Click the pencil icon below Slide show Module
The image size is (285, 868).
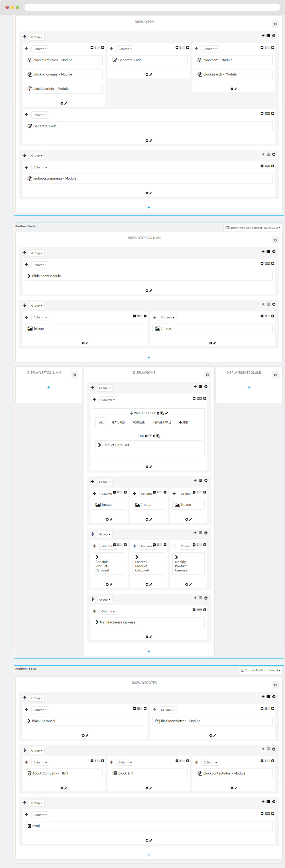click(x=151, y=290)
